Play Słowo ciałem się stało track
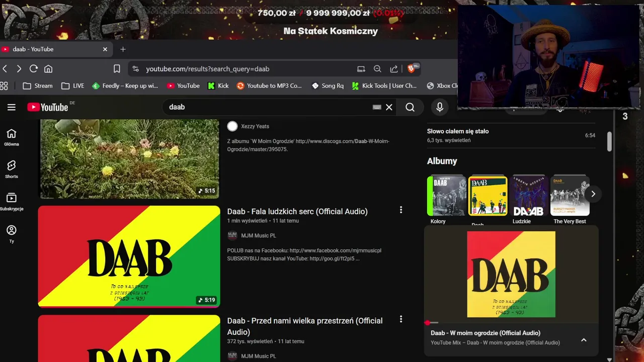Viewport: 644px width, 362px height. pos(511,135)
